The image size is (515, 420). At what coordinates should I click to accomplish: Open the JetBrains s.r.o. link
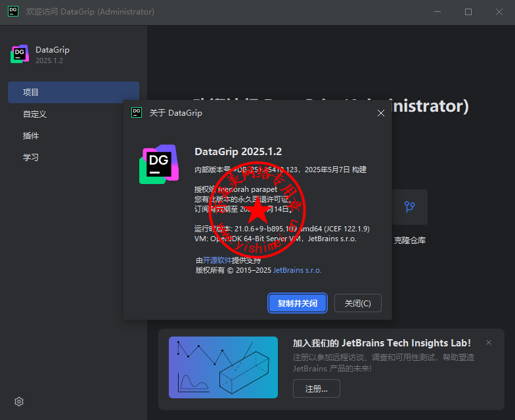pos(297,270)
